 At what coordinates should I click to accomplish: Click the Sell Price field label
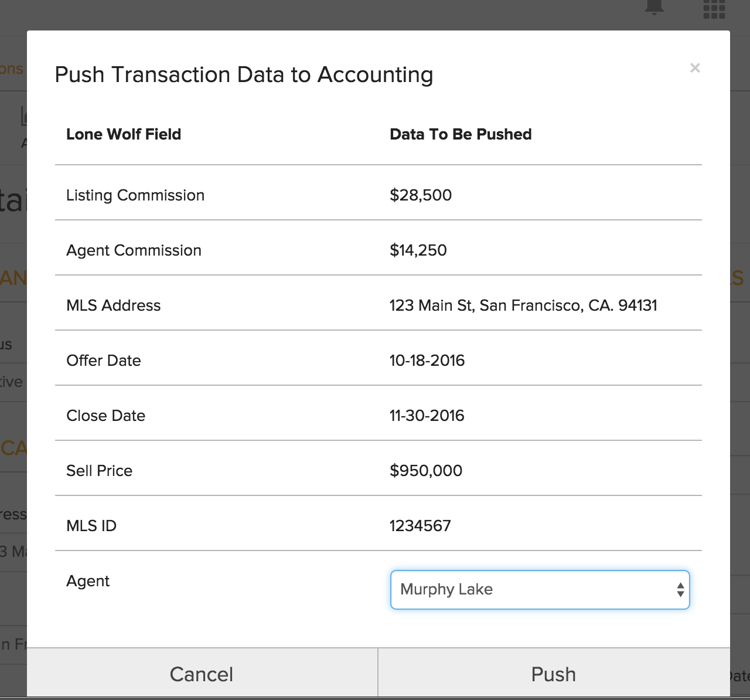(99, 471)
